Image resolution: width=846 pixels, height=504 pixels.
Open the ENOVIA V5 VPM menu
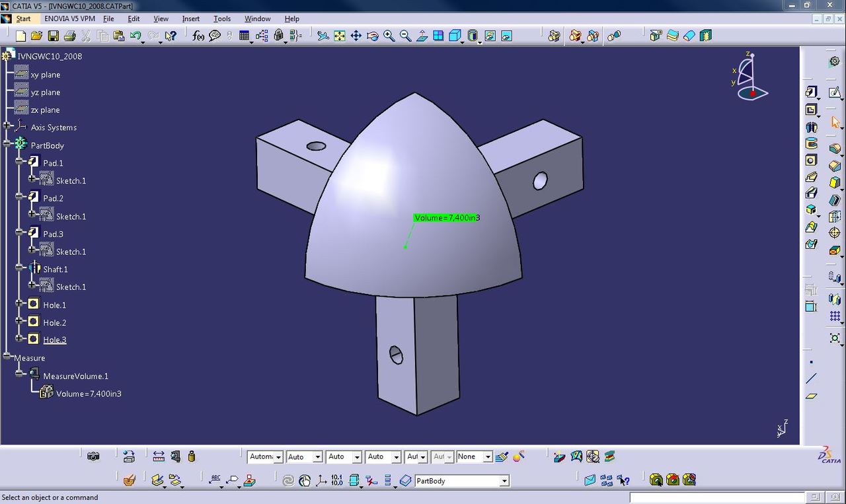[x=70, y=18]
